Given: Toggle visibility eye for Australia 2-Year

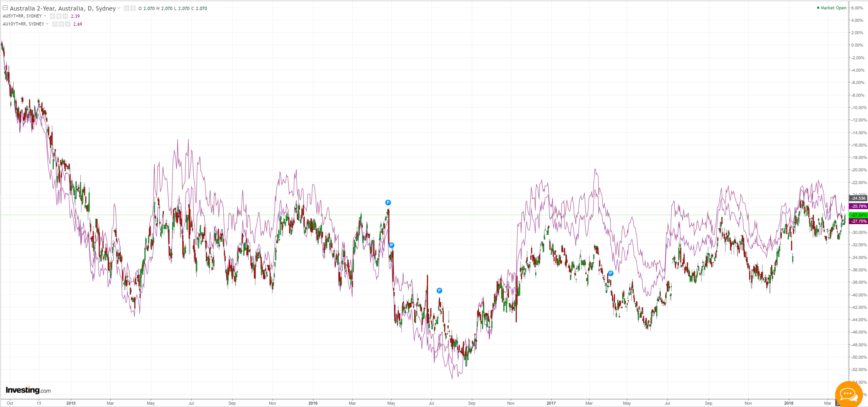Looking at the screenshot, I should pos(126,8).
